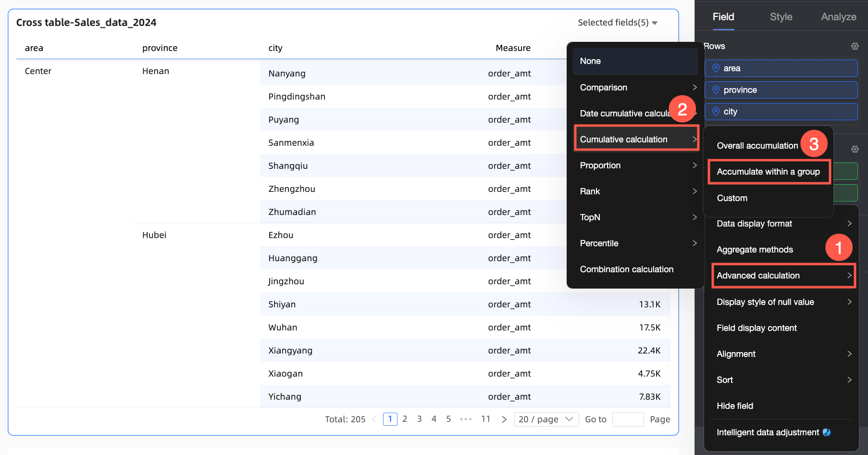Click the Measure column header
Screen dimensions: 868x455
513,48
